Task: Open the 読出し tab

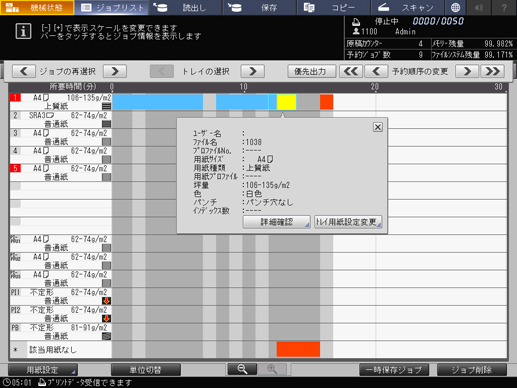Action: [x=186, y=7]
